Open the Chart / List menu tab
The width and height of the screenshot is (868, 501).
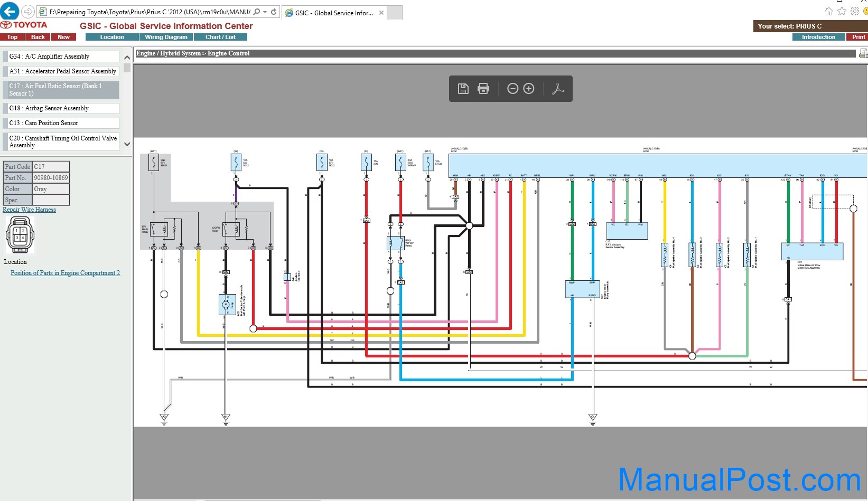click(220, 37)
